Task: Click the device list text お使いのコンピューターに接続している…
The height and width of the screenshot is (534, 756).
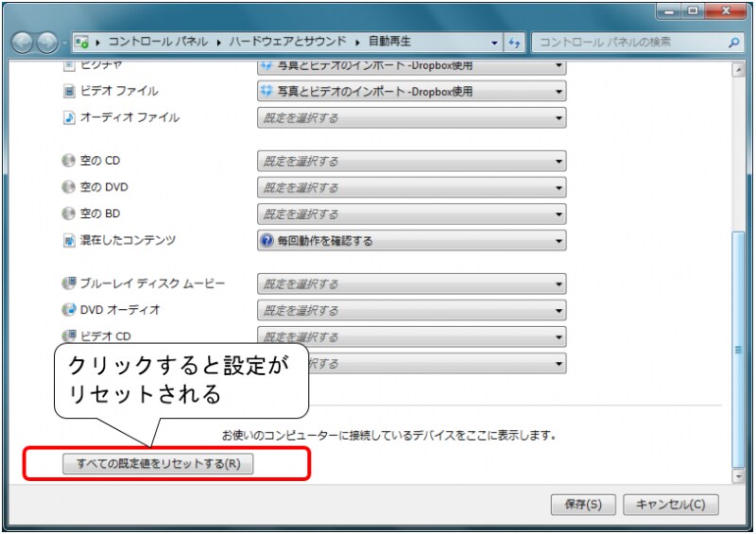Action: click(x=388, y=435)
